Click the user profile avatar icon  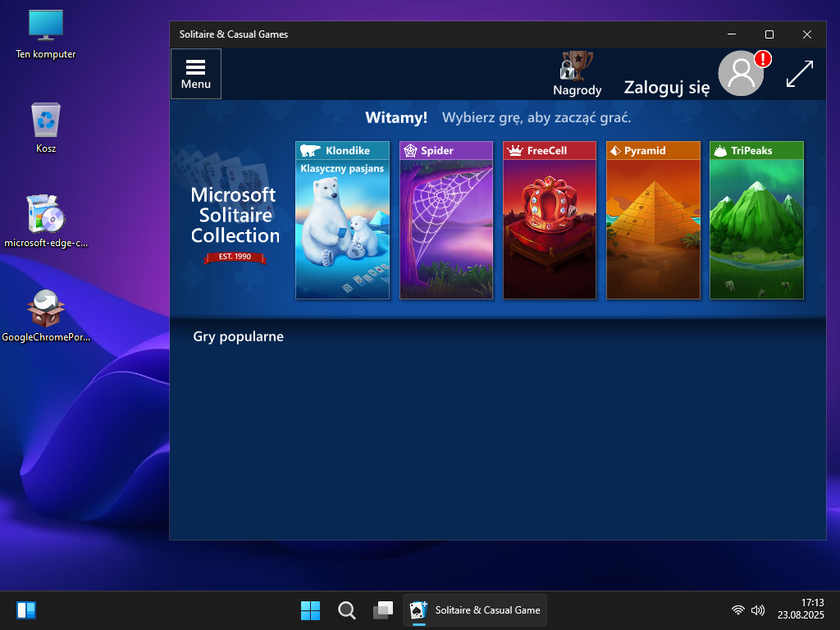point(741,73)
